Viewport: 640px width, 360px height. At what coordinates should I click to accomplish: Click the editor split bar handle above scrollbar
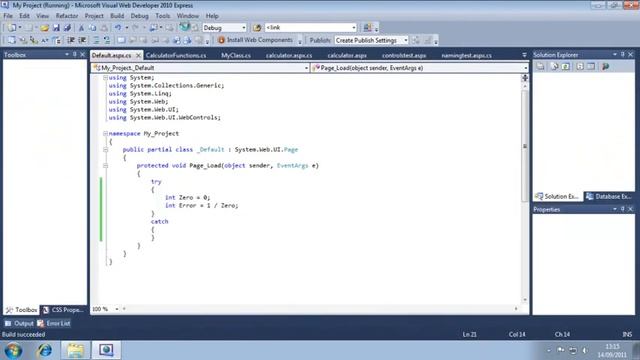525,78
